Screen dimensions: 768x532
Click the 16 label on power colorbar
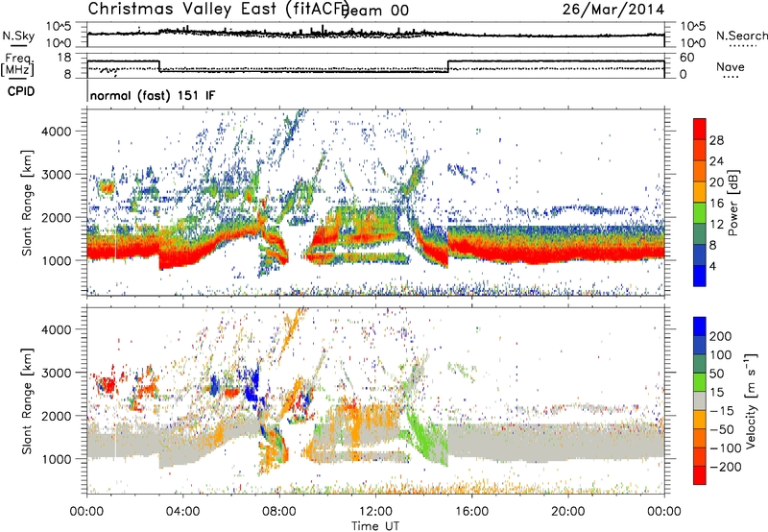pos(716,204)
